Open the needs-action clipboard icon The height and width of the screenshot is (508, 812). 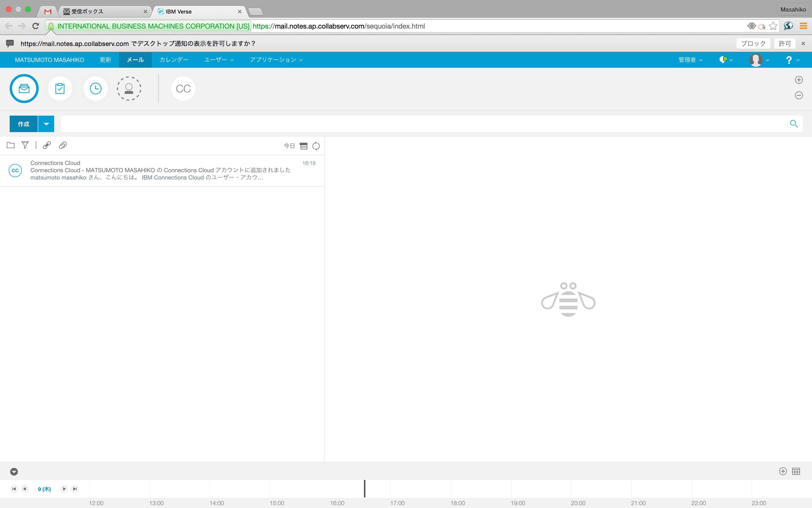[x=60, y=89]
